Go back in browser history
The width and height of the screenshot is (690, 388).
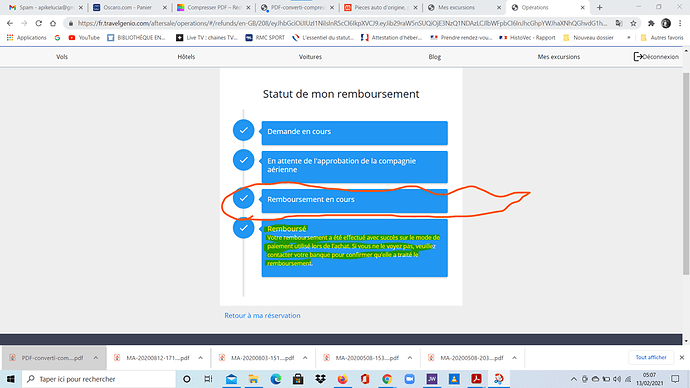(10, 23)
